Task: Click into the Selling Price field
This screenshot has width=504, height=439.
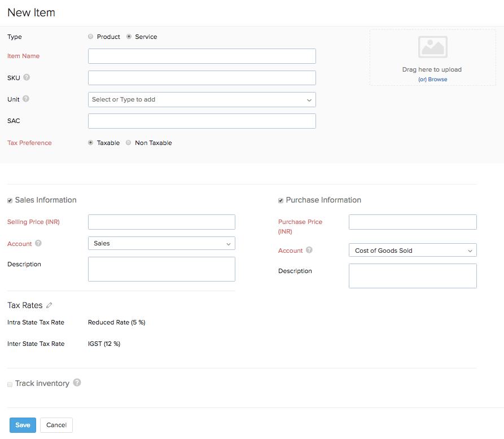Action: click(x=161, y=222)
